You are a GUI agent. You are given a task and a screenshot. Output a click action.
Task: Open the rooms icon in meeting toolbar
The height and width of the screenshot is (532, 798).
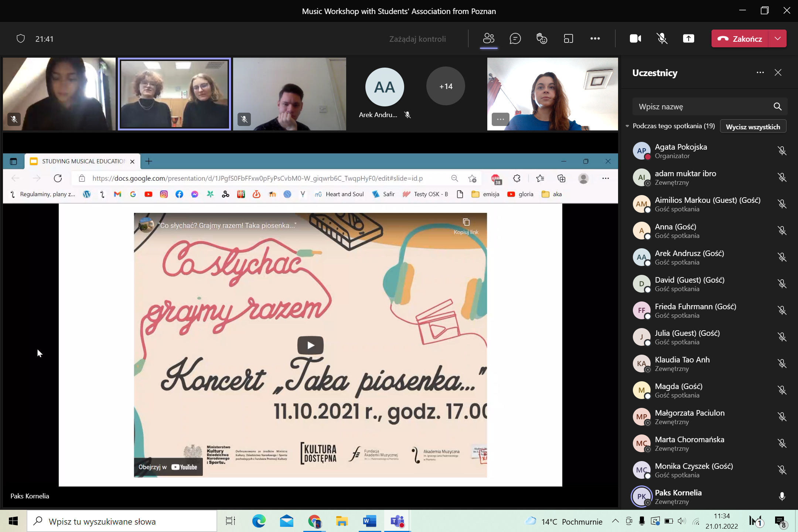(568, 38)
